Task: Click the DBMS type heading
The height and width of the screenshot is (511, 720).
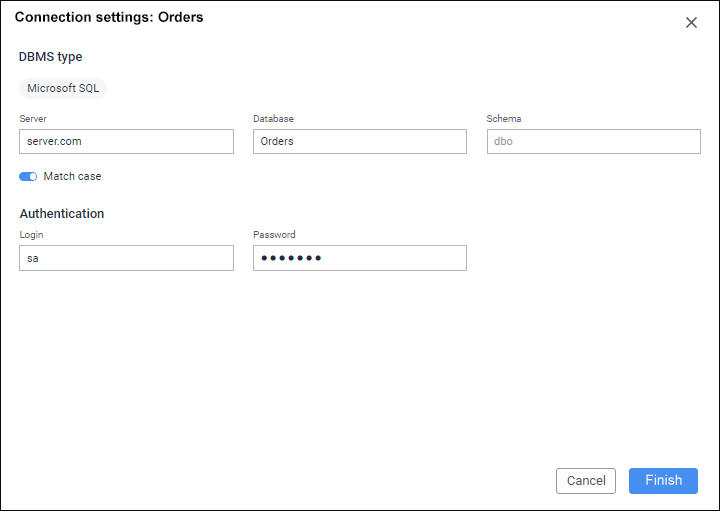Action: [50, 57]
